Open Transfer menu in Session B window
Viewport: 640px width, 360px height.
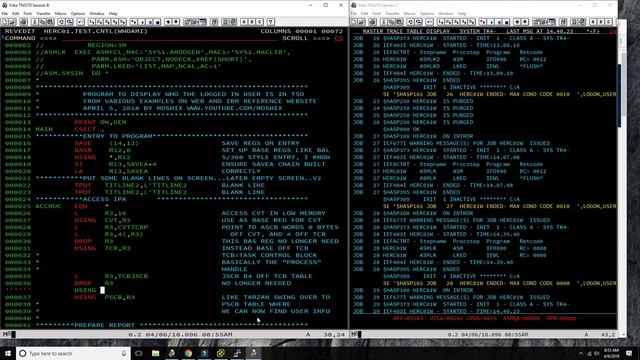[x=43, y=13]
